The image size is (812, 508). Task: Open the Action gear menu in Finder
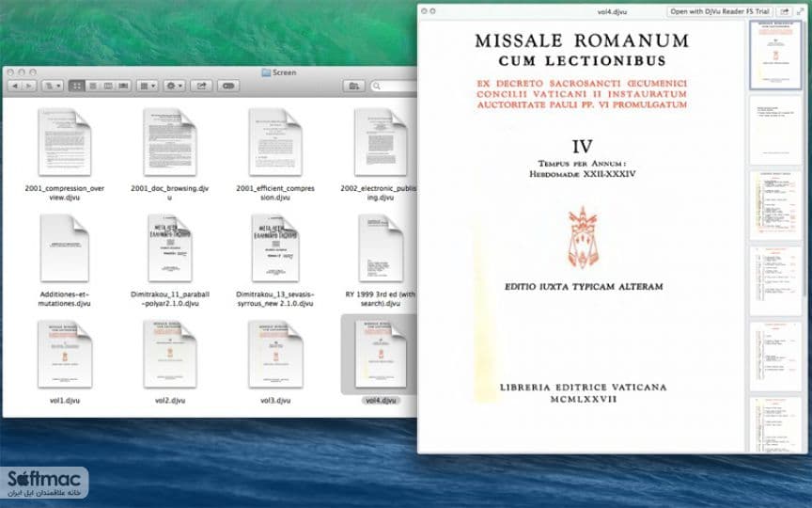coord(174,86)
